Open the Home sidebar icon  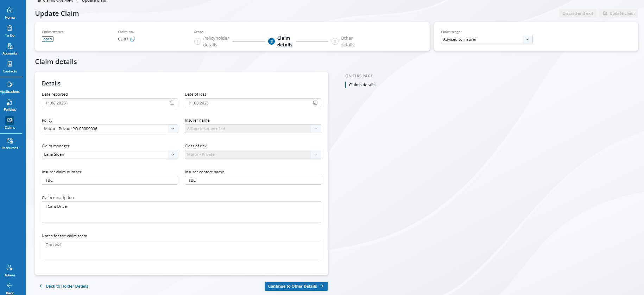pyautogui.click(x=10, y=13)
